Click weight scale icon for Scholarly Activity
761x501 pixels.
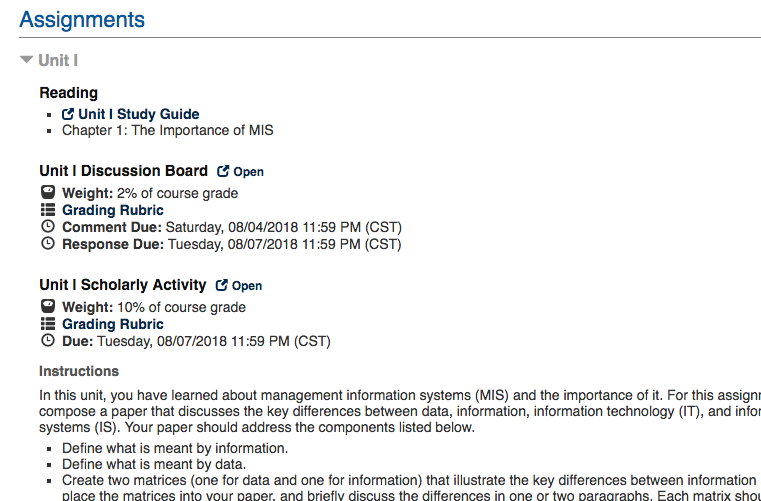tap(48, 306)
